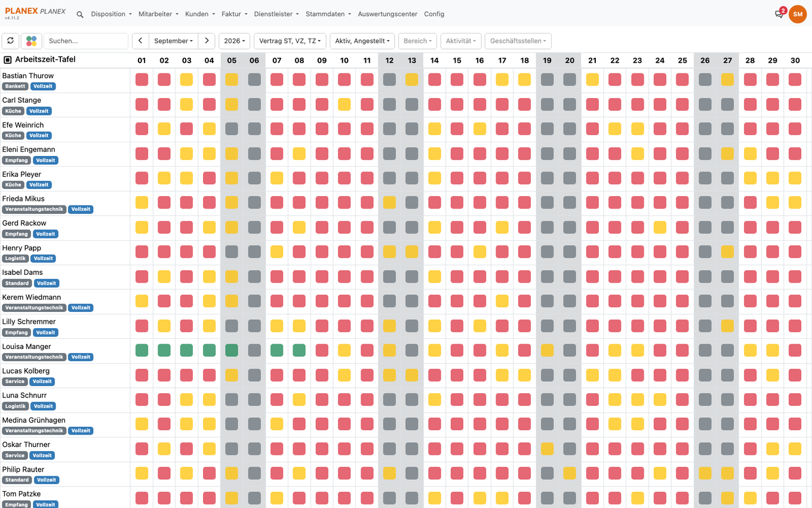Image resolution: width=812 pixels, height=508 pixels.
Task: Open the SM user avatar menu
Action: click(x=798, y=14)
